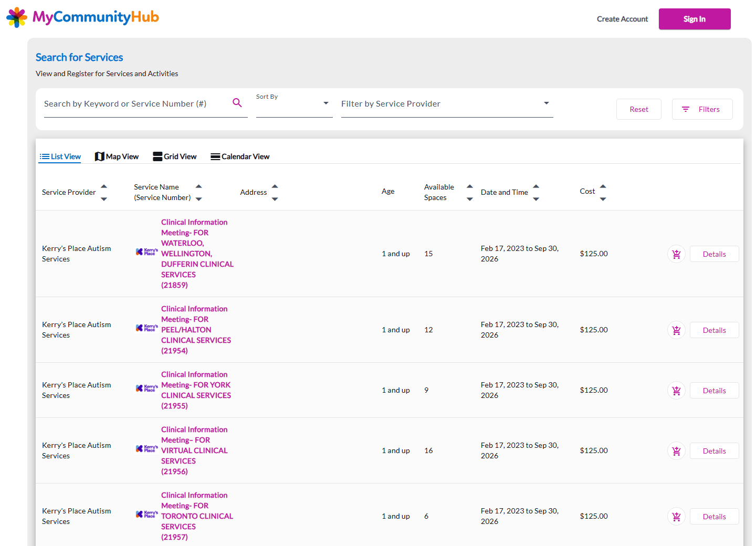Sort Service Provider ascending arrow
The width and height of the screenshot is (756, 546).
pyautogui.click(x=104, y=186)
